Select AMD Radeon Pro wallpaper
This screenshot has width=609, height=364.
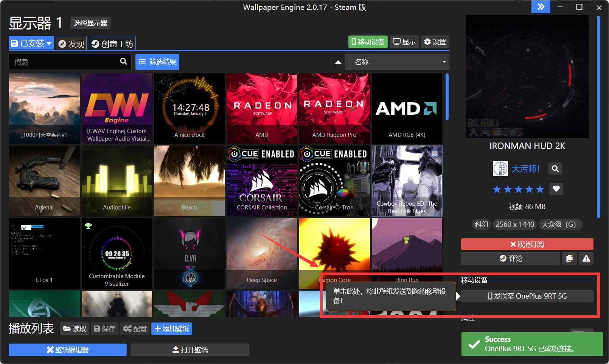(x=334, y=108)
